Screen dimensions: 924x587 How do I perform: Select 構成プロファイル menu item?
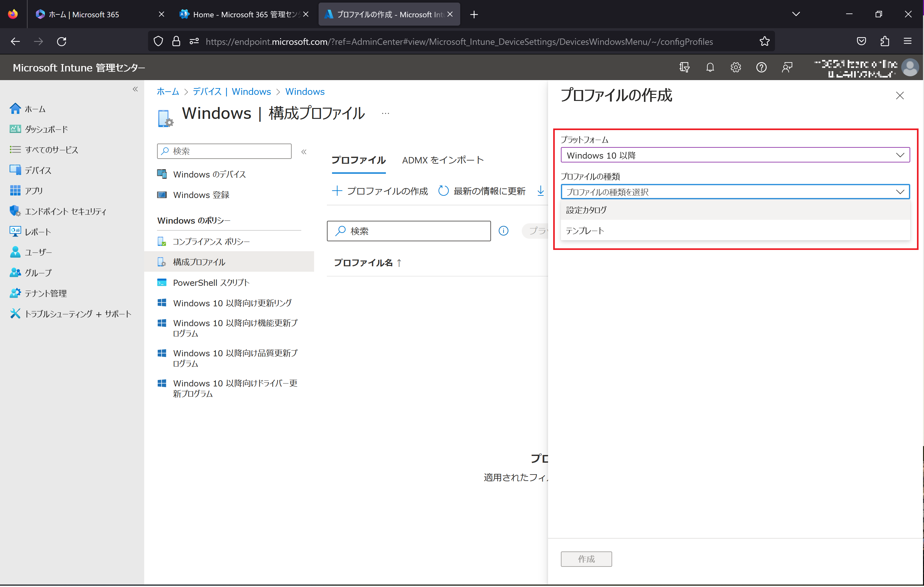(229, 262)
